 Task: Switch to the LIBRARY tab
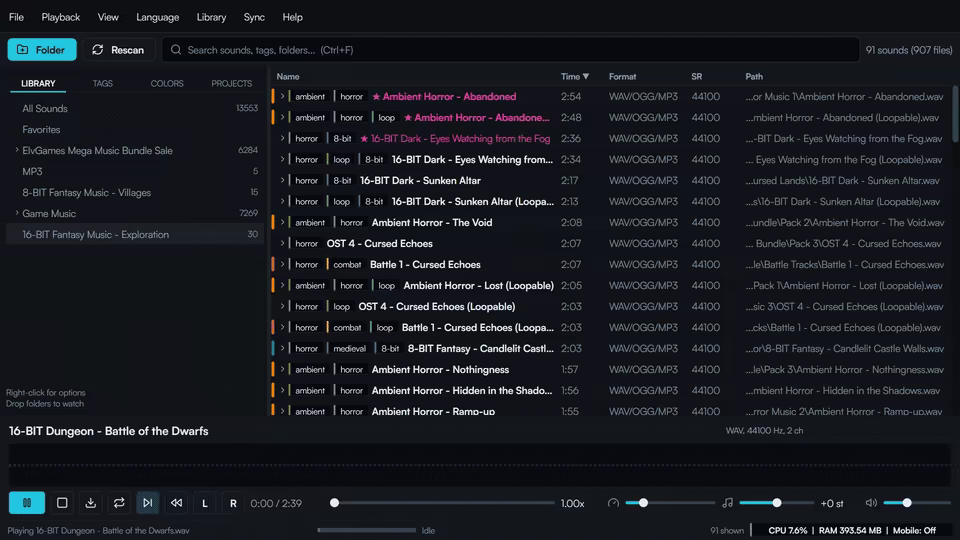point(38,83)
